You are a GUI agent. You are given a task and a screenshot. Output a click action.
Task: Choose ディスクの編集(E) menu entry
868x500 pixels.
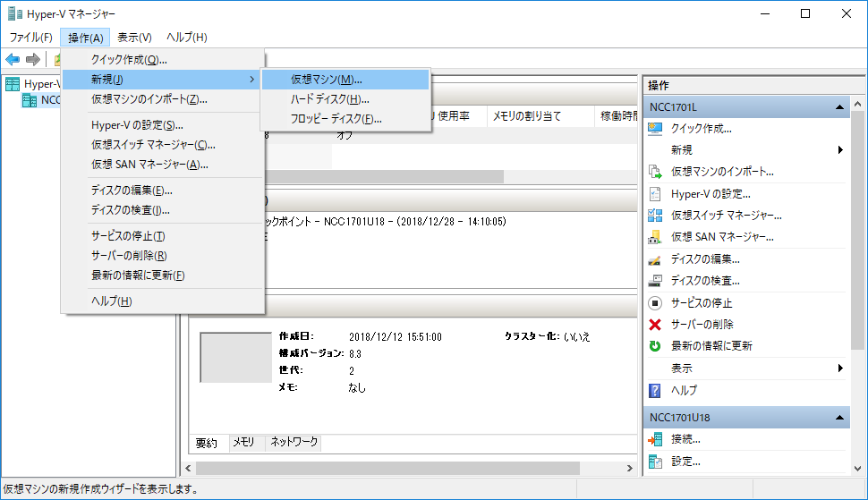point(162,191)
